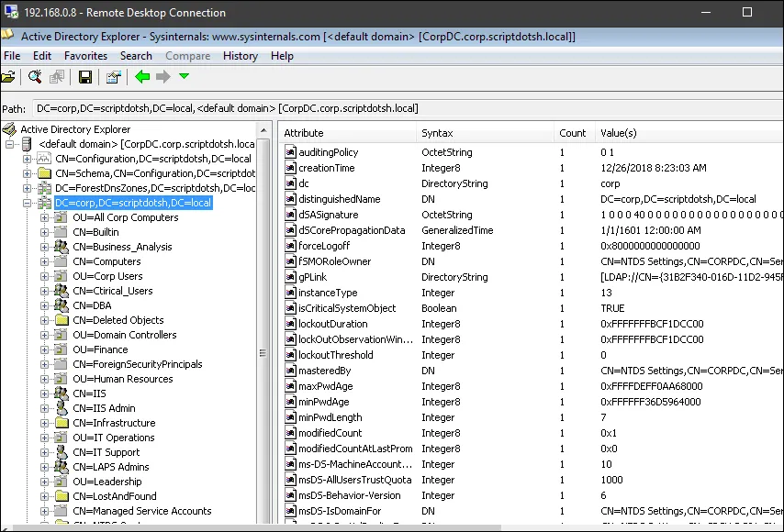Select OU=Leadership tree item
This screenshot has width=784, height=532.
tap(107, 482)
